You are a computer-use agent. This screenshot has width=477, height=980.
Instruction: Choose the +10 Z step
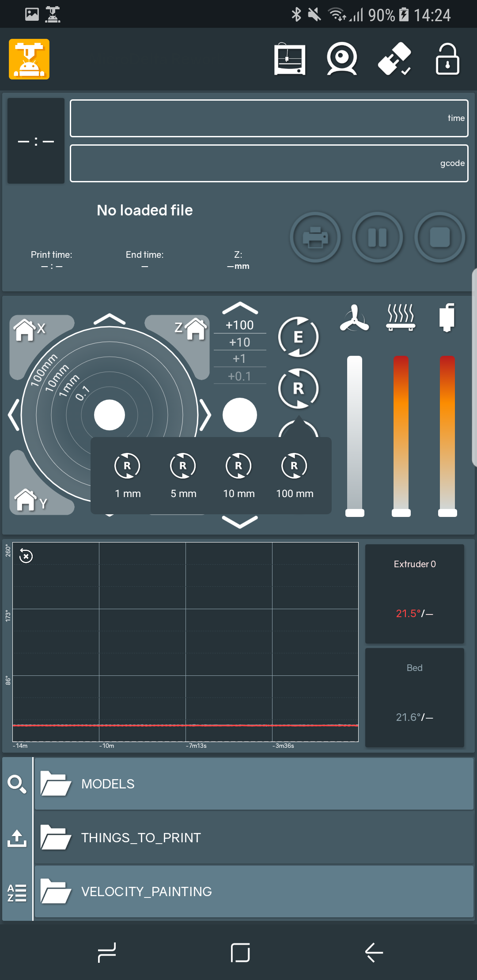pyautogui.click(x=240, y=342)
